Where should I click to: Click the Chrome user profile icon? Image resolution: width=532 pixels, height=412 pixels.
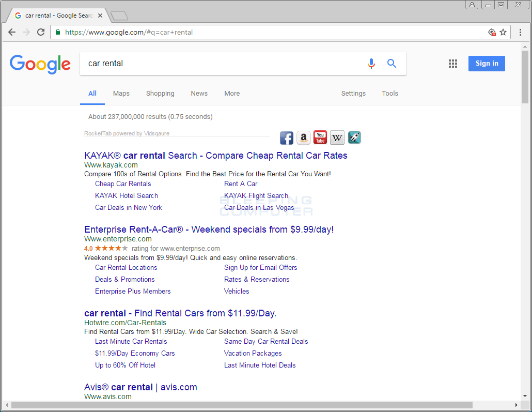[472, 5]
